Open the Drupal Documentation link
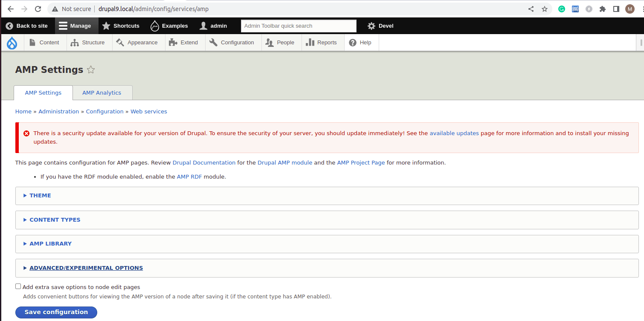Image resolution: width=644 pixels, height=321 pixels. coord(204,163)
